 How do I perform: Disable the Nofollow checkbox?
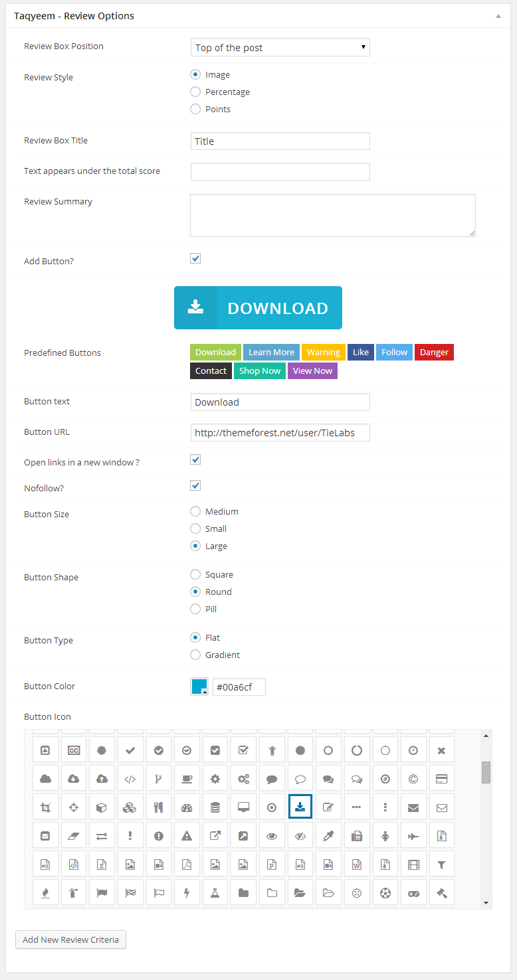coord(195,486)
